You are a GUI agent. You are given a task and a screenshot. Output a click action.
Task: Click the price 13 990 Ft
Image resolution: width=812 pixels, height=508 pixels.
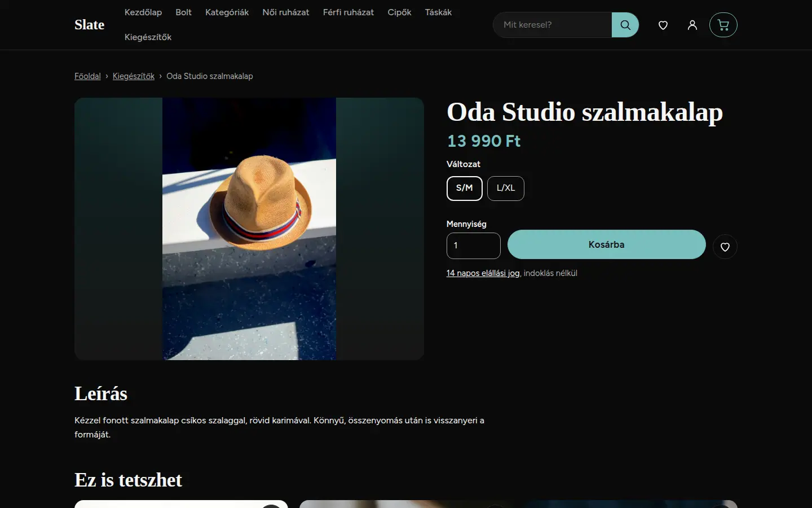click(484, 141)
